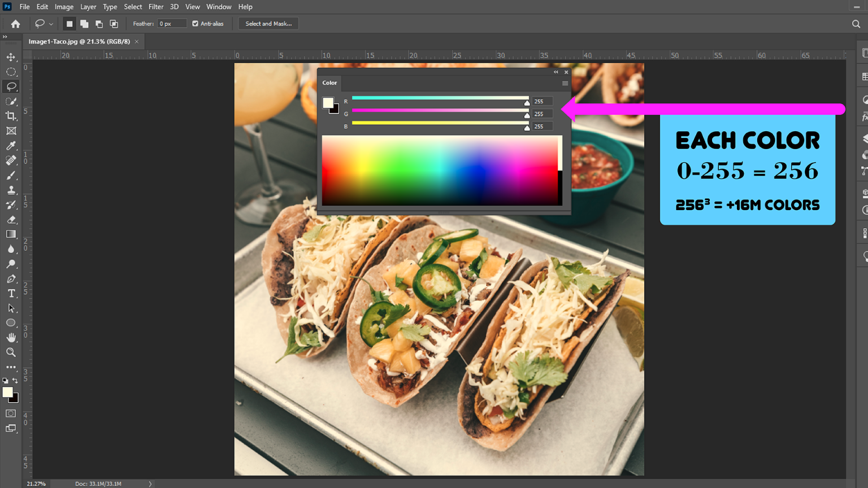This screenshot has width=868, height=488.
Task: Switch to Image1-Taco.jpg document tab
Action: (x=79, y=41)
